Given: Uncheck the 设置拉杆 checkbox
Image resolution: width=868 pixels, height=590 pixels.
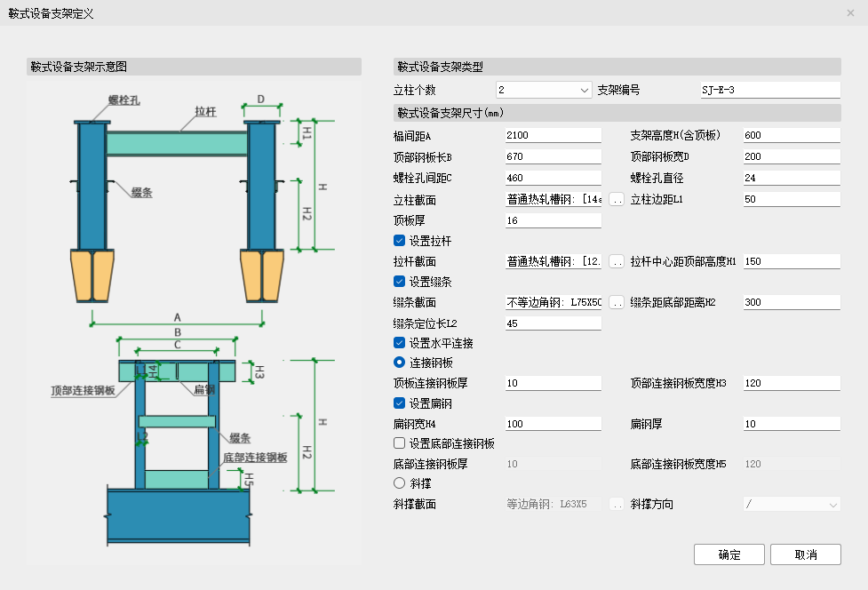Looking at the screenshot, I should coord(400,241).
